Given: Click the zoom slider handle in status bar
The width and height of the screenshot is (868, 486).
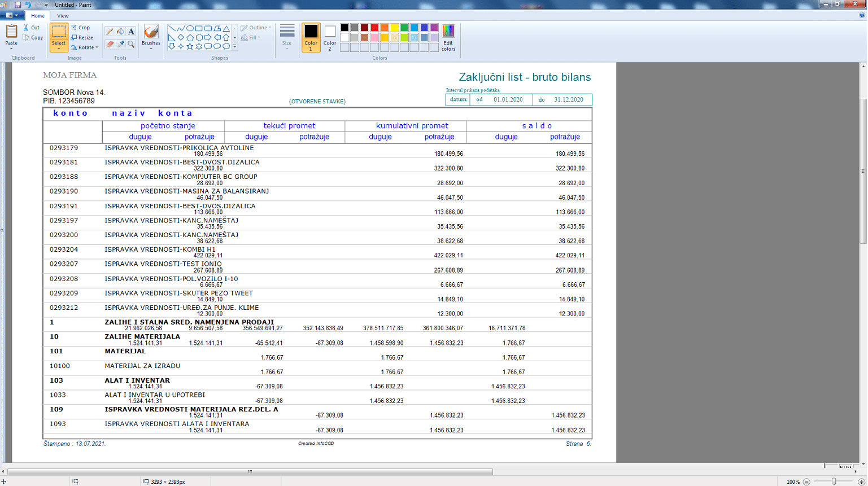Looking at the screenshot, I should tap(834, 481).
